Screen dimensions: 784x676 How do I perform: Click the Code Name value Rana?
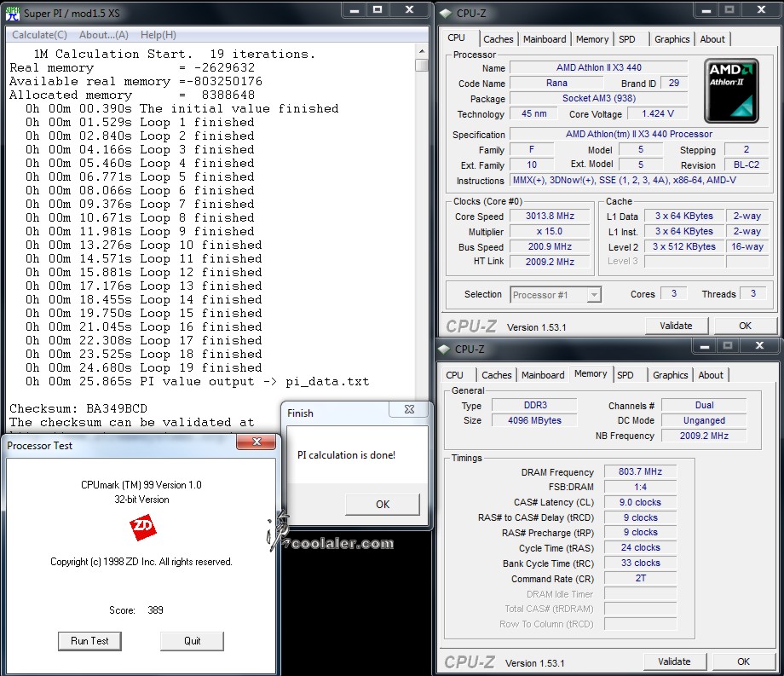point(556,83)
